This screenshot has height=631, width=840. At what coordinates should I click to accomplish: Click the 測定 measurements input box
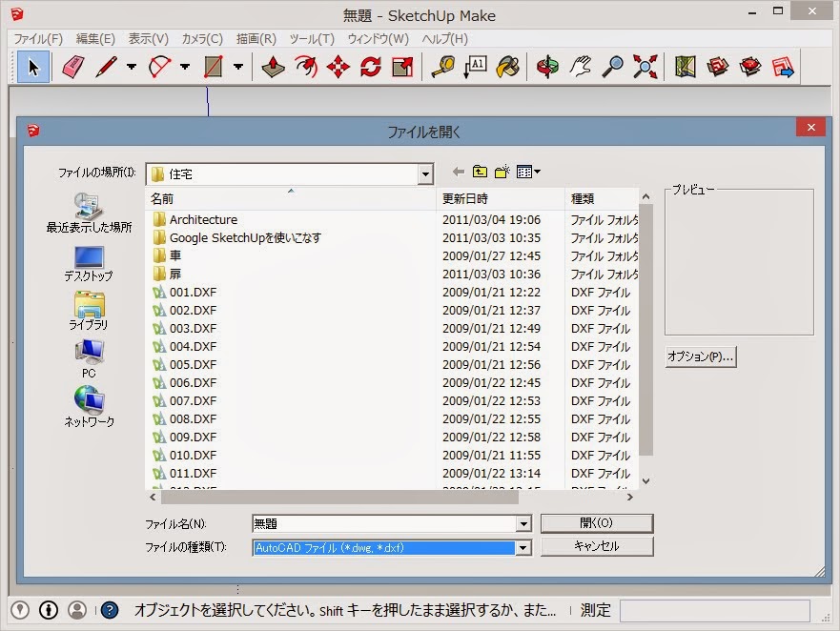coord(715,610)
